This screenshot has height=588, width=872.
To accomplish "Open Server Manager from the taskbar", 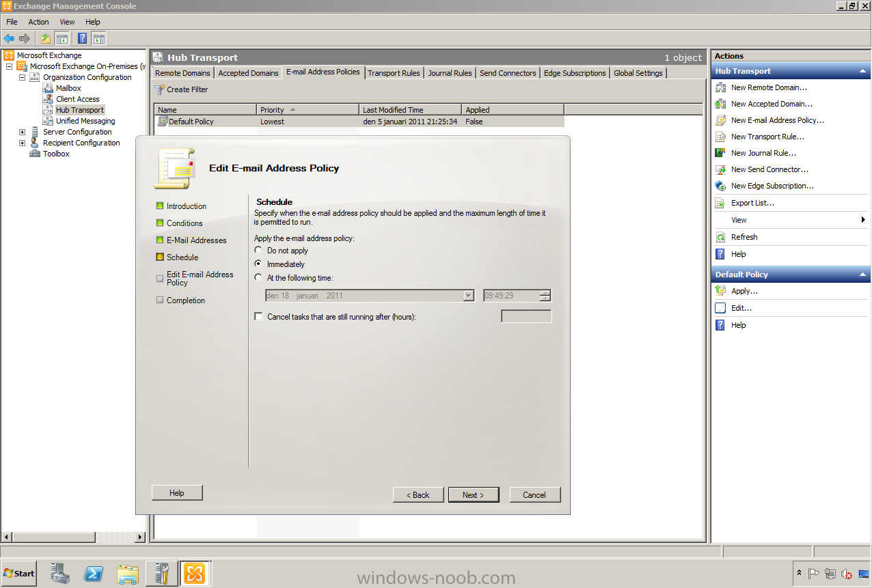I will 60,573.
